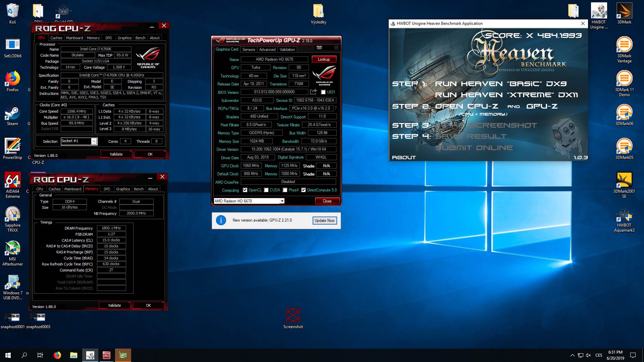
Task: Open the Výsledky folder on desktop
Action: (x=318, y=14)
